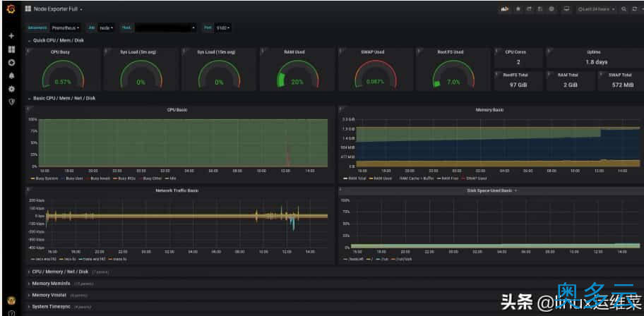
Task: Click the Root FS Used 7.0% gauge
Action: tap(453, 75)
